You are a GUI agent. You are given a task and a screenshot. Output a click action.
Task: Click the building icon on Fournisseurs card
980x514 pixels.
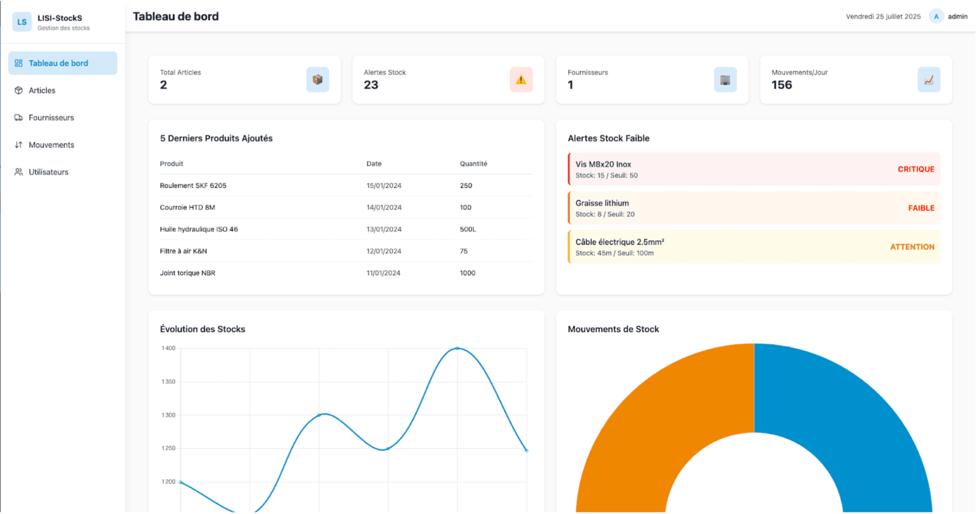pos(725,80)
